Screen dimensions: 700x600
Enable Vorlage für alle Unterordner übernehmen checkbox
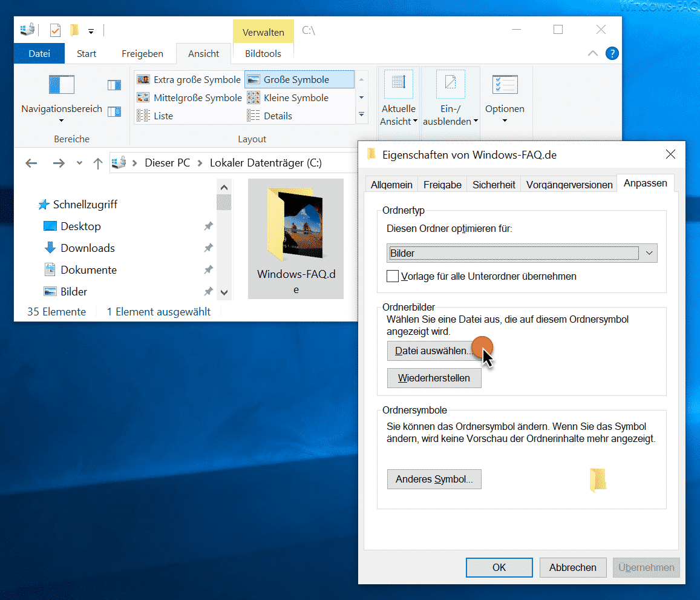coord(393,276)
